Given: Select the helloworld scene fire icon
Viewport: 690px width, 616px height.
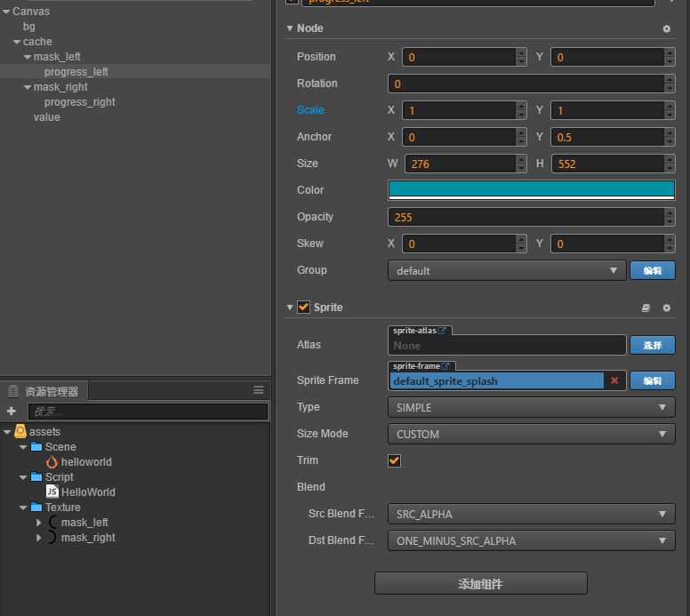Looking at the screenshot, I should 52,462.
